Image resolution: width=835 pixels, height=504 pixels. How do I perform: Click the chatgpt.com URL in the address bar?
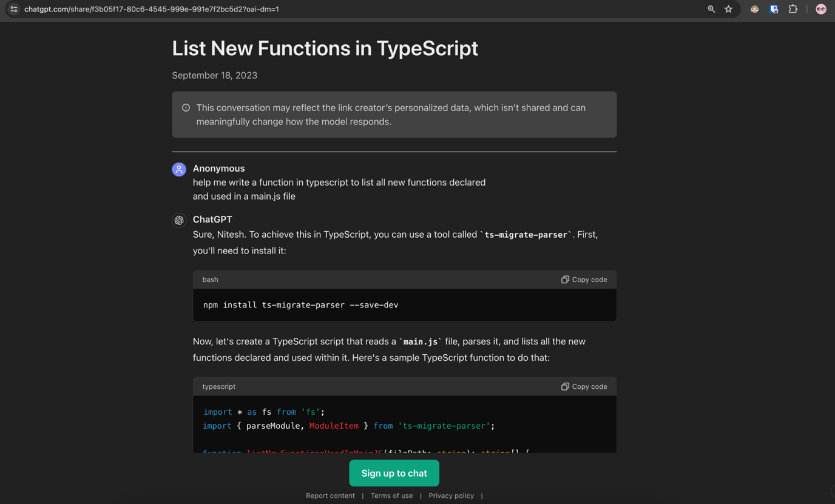152,9
